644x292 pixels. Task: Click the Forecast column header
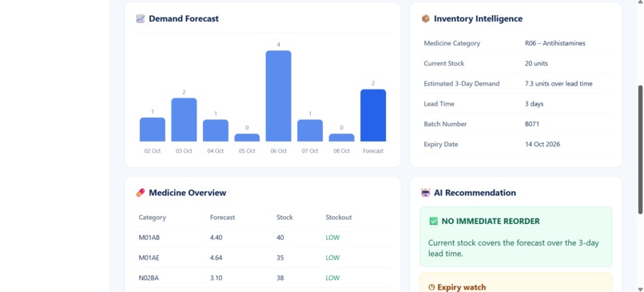tap(222, 217)
